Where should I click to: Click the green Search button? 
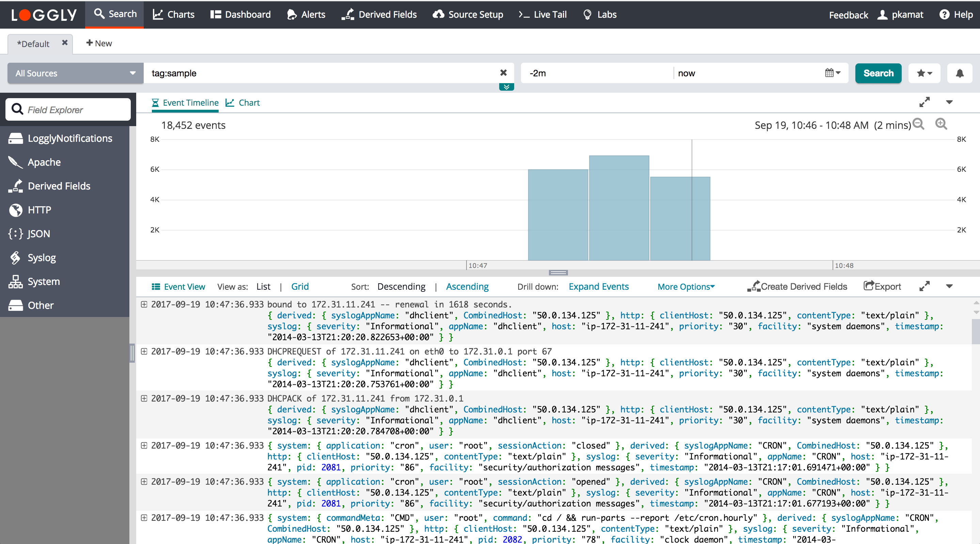pos(878,73)
